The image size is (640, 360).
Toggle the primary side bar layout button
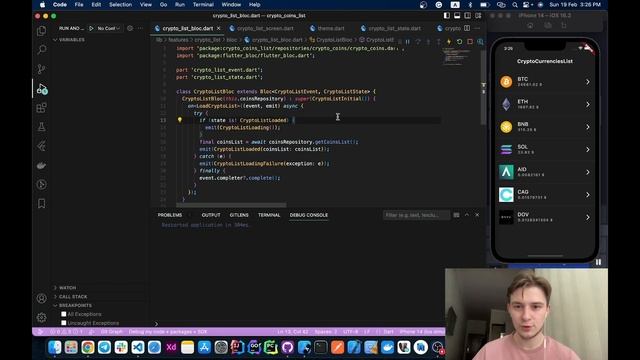447,16
